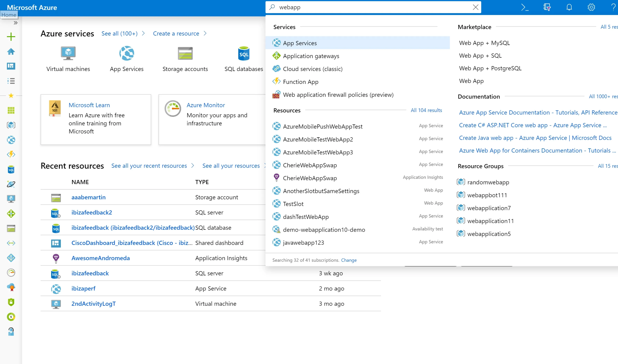Select Web App + MySQL marketplace item

484,43
